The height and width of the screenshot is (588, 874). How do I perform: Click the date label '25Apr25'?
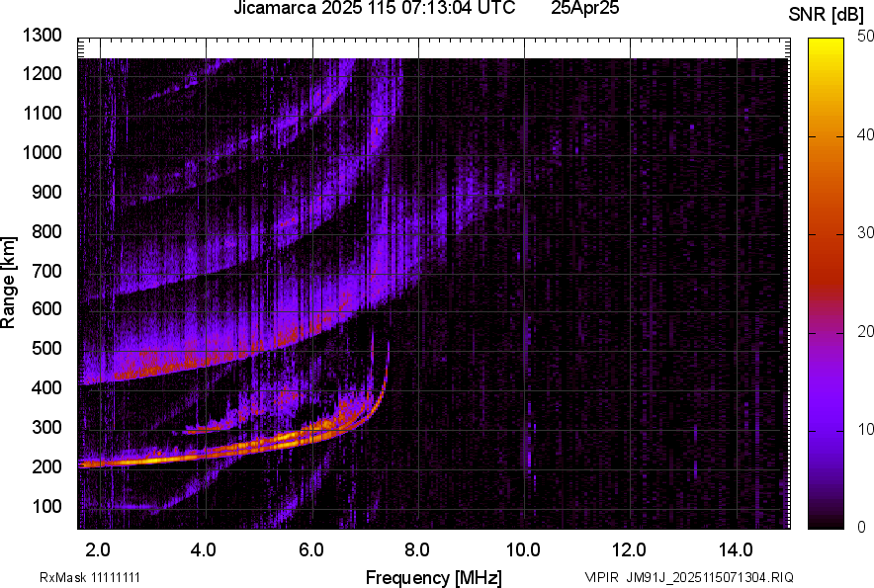click(584, 8)
